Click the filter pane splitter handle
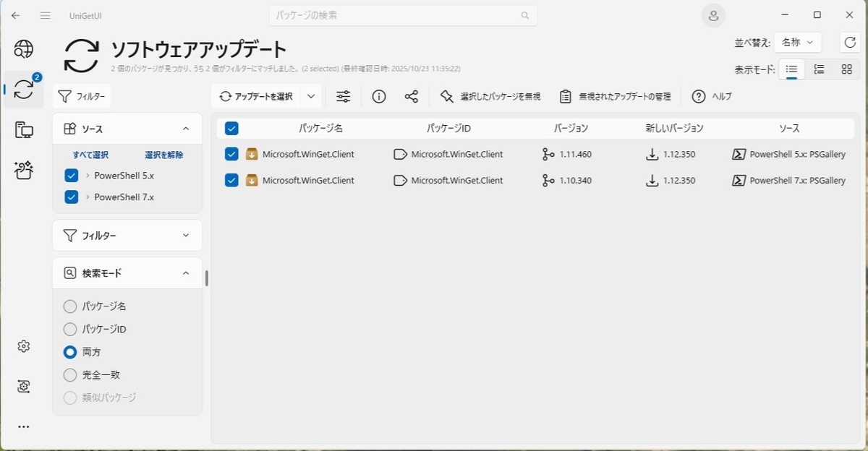The height and width of the screenshot is (451, 868). pyautogui.click(x=207, y=278)
